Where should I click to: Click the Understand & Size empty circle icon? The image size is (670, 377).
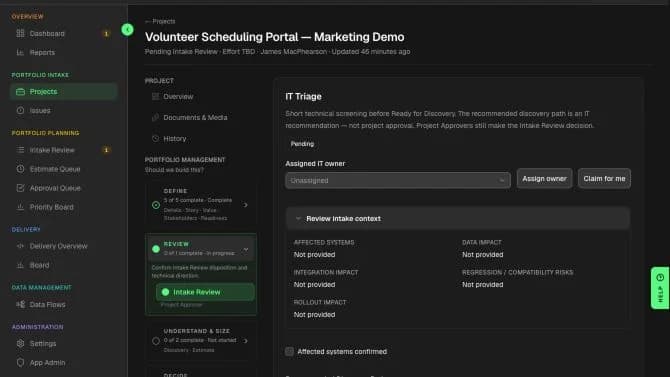tap(156, 341)
